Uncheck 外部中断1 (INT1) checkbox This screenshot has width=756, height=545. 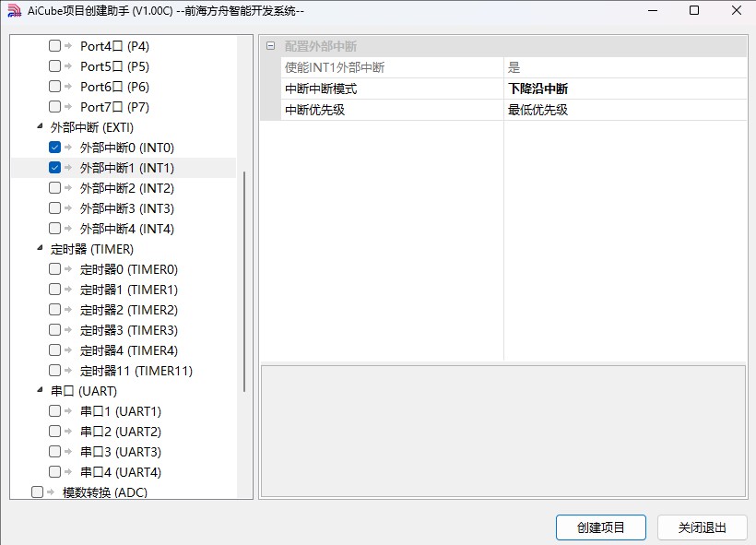pyautogui.click(x=55, y=167)
